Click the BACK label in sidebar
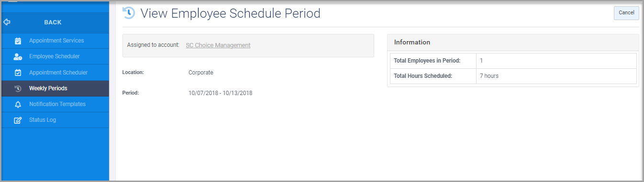The height and width of the screenshot is (182, 644). pyautogui.click(x=53, y=22)
